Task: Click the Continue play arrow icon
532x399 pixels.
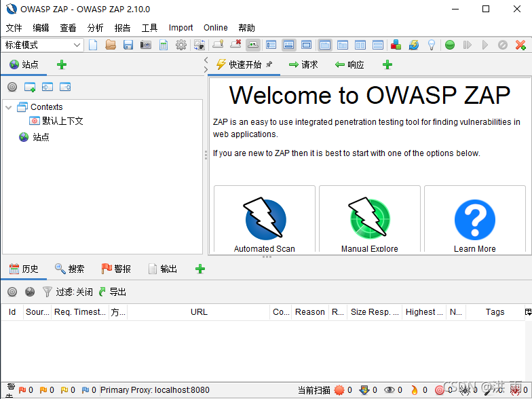Action: [485, 45]
